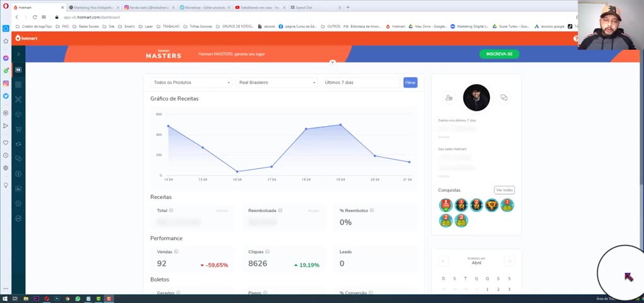Click the 'Ver todos' button in Conquistas
The width and height of the screenshot is (644, 303).
click(504, 190)
